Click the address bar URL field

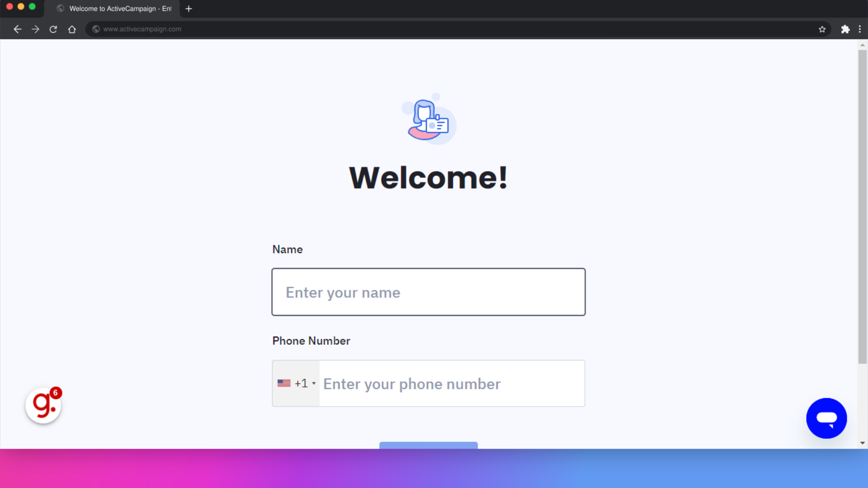[x=142, y=29]
